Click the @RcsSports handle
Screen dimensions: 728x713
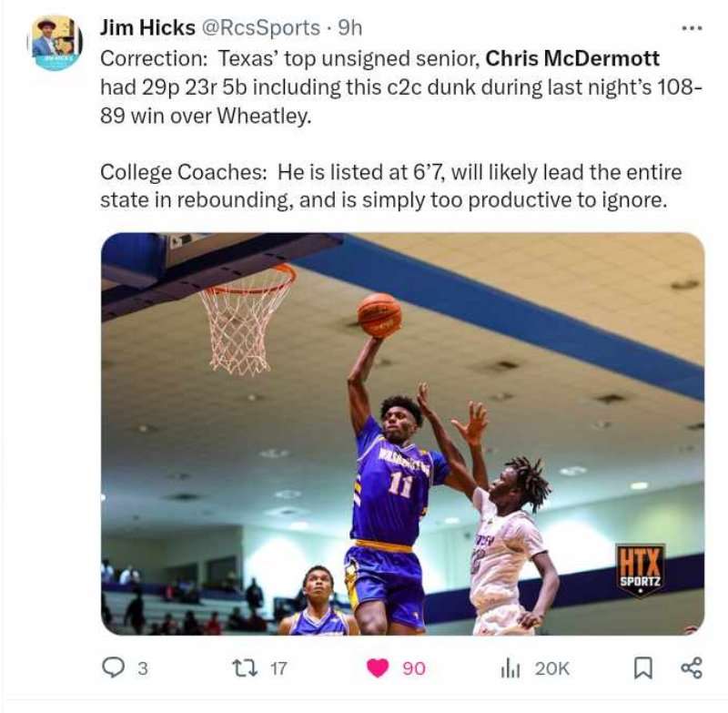tap(260, 28)
